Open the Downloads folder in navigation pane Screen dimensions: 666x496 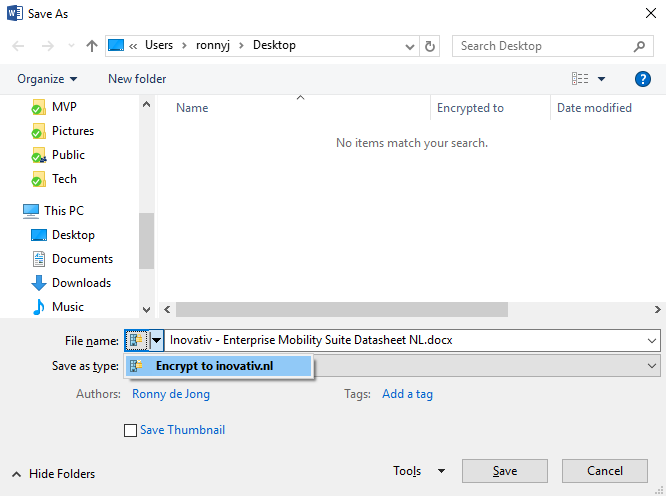[80, 283]
